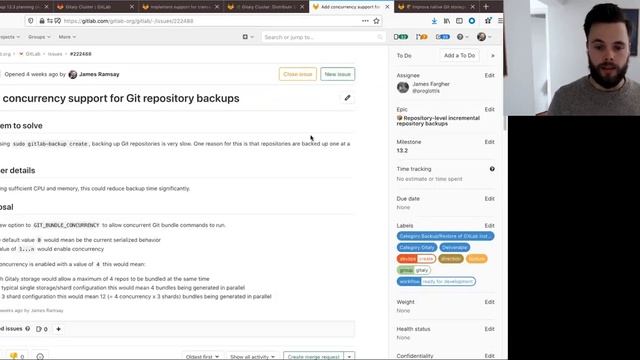Viewport: 640px width, 360px height.
Task: Open the Issues breadcrumb link
Action: point(55,54)
